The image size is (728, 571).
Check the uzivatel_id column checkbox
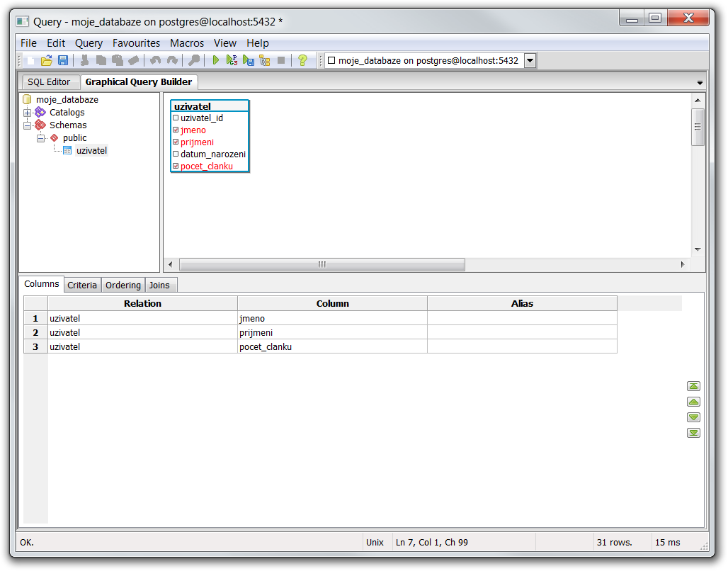pyautogui.click(x=176, y=118)
